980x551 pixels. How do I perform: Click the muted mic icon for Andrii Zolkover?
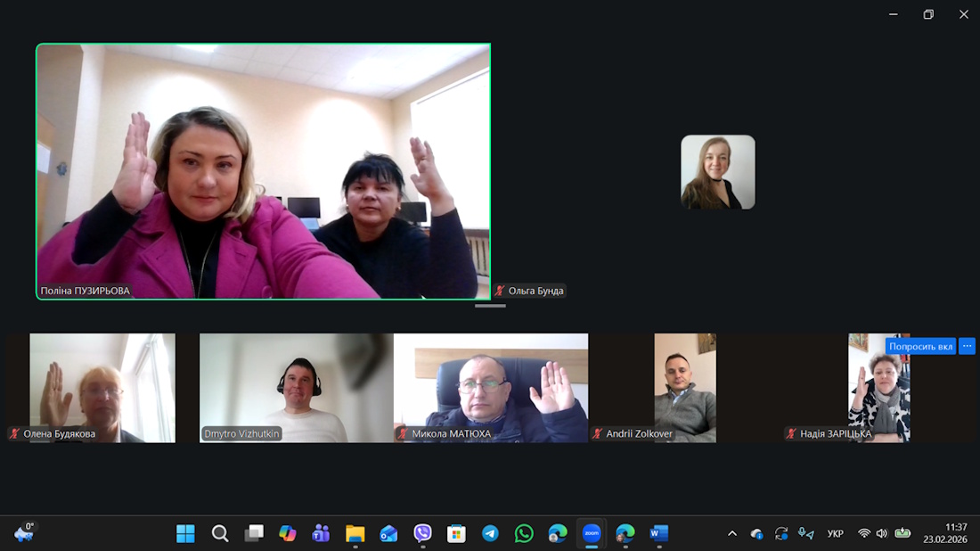(598, 434)
